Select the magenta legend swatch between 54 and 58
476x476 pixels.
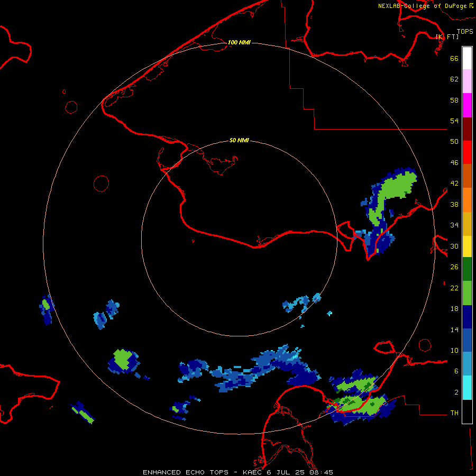[467, 105]
